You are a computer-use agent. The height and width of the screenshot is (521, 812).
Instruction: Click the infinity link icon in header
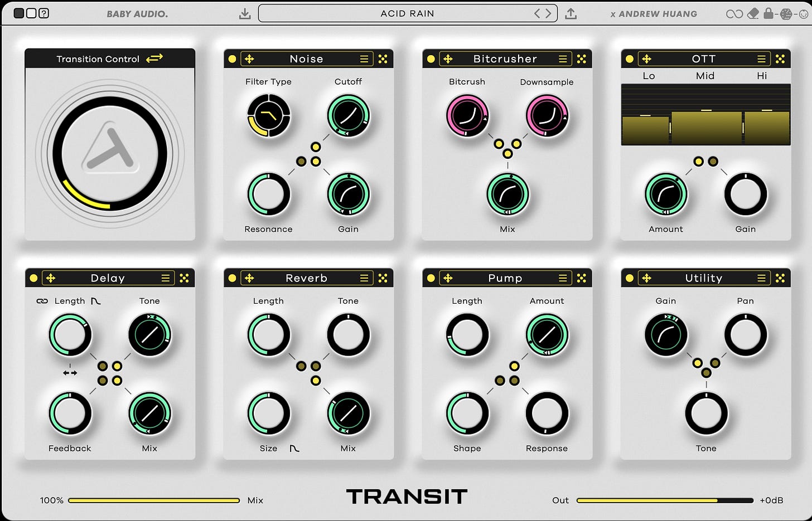[x=734, y=14]
